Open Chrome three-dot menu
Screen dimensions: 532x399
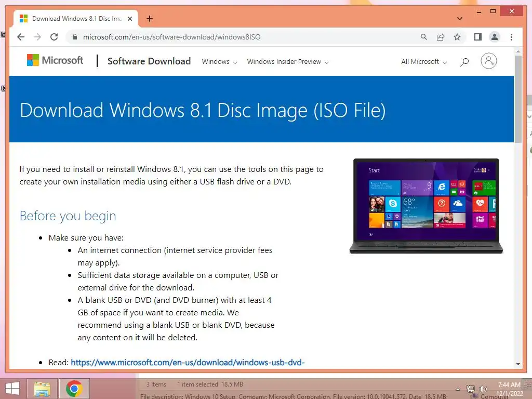[x=511, y=37]
